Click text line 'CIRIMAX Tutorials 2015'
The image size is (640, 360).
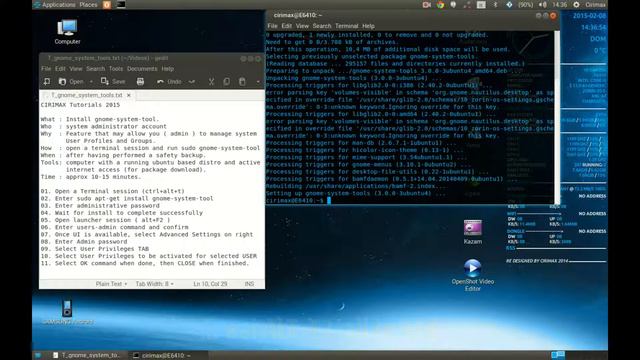pos(80,105)
